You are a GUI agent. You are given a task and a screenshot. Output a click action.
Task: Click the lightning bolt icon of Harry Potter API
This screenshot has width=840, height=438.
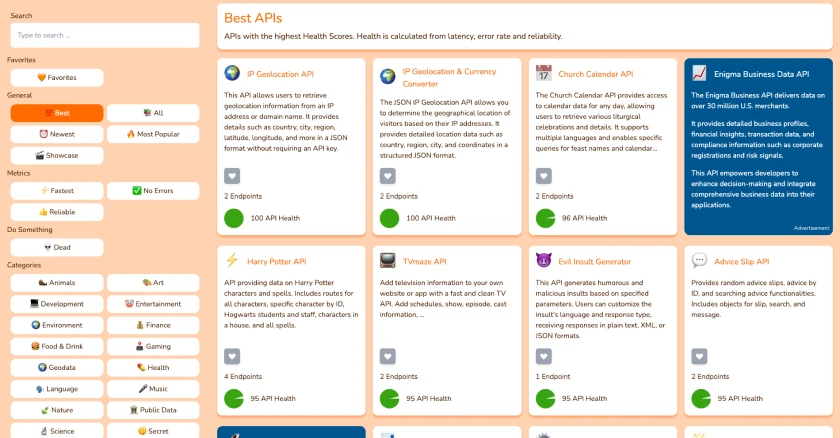coord(232,261)
